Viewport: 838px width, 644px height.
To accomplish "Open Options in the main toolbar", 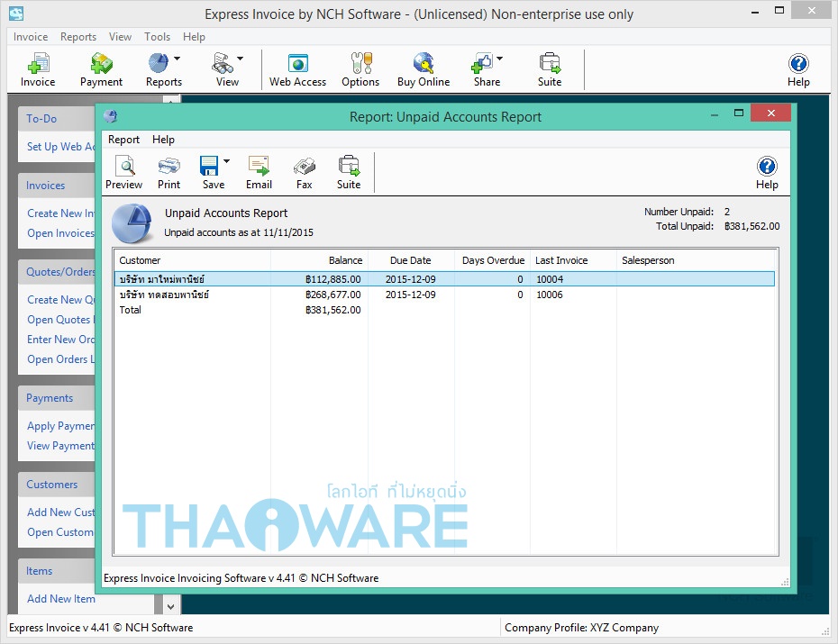I will click(360, 69).
